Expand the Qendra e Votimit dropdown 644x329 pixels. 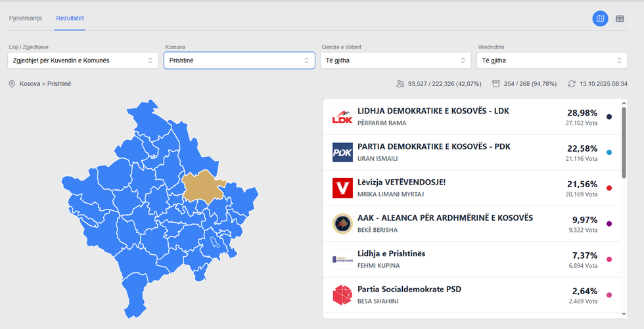[x=395, y=60]
